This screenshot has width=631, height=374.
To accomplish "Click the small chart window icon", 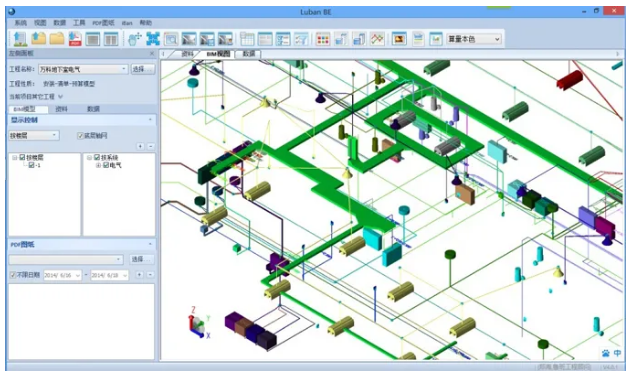I will (436, 39).
